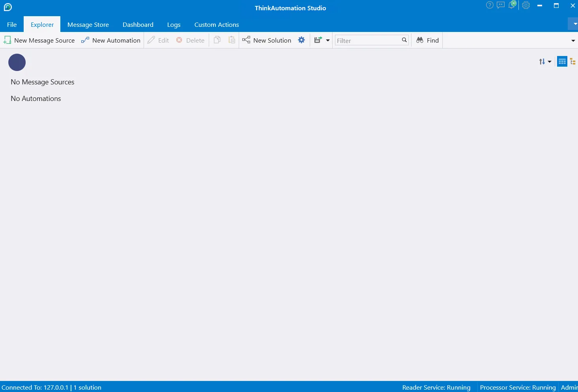Click the 'No Message Sources' text
578x392 pixels.
pos(43,82)
